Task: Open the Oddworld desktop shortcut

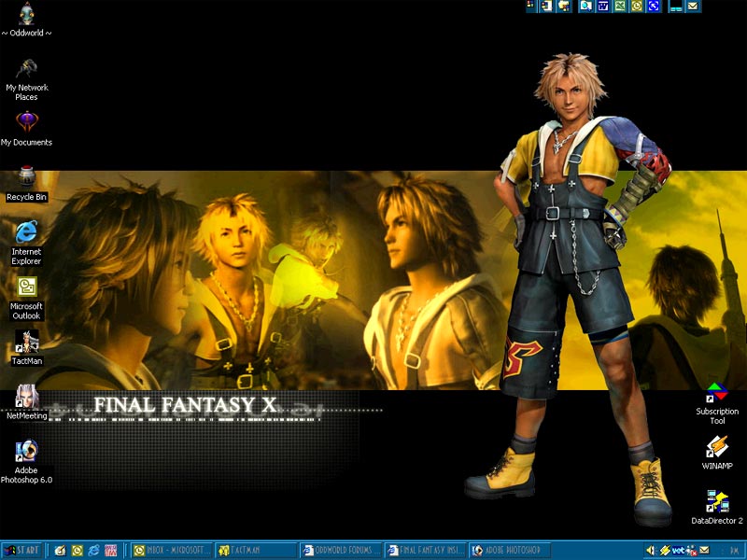Action: [26, 14]
